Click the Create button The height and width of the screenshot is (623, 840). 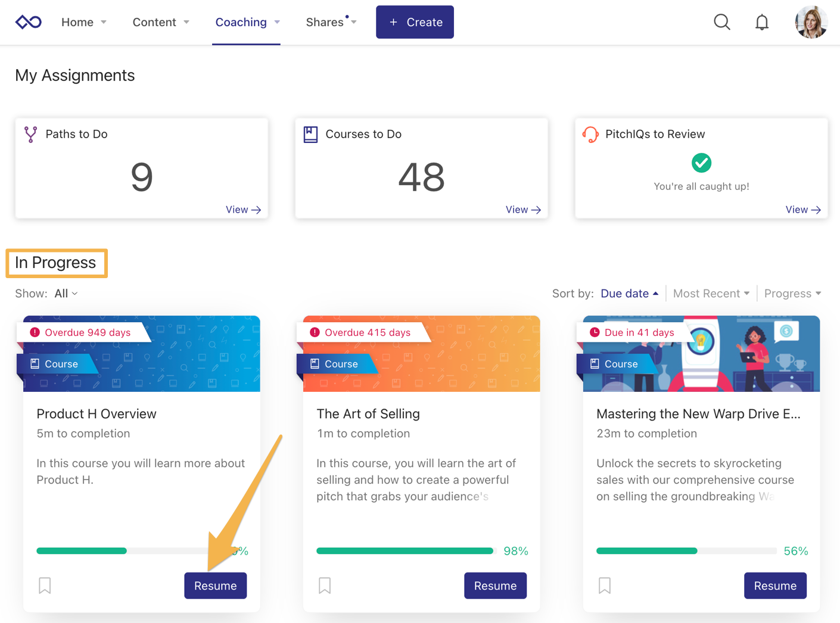tap(415, 22)
